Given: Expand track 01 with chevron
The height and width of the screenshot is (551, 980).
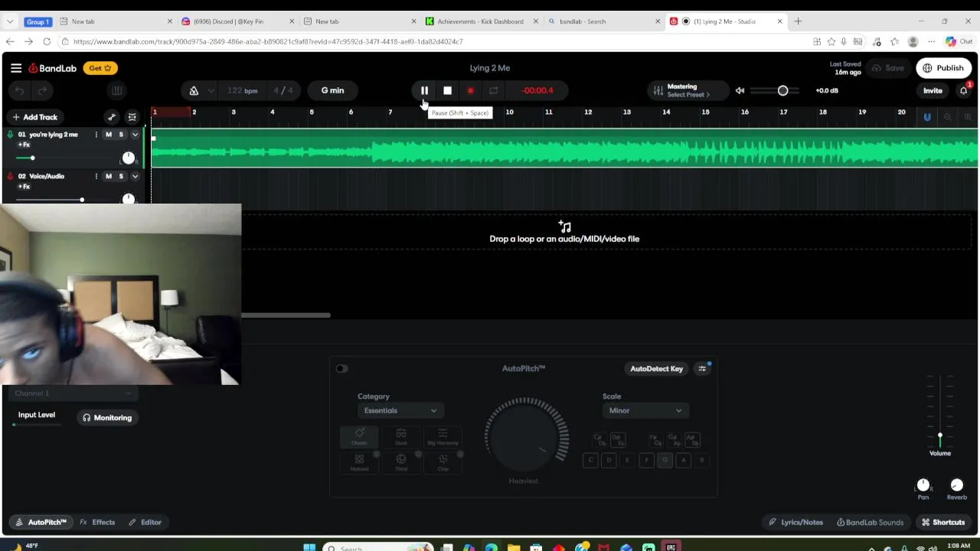Looking at the screenshot, I should (x=135, y=135).
